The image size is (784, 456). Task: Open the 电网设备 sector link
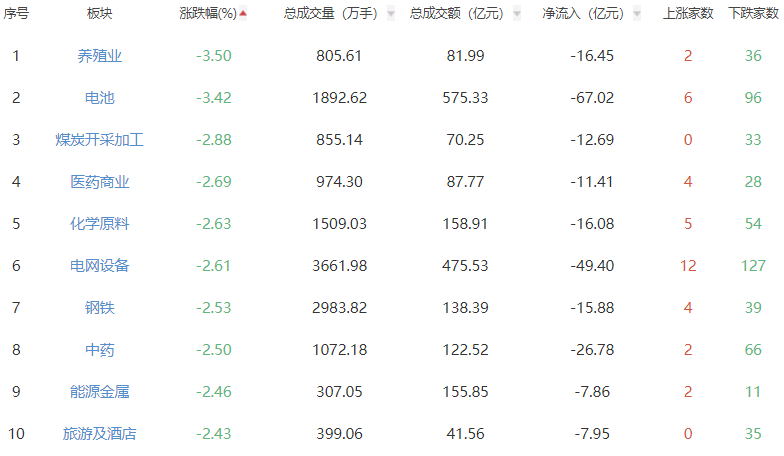(100, 266)
